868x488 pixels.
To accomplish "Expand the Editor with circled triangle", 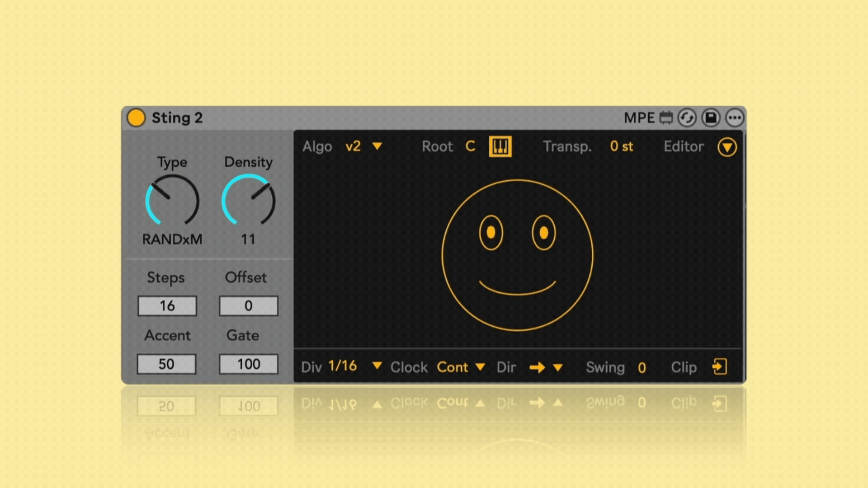I will [x=727, y=147].
